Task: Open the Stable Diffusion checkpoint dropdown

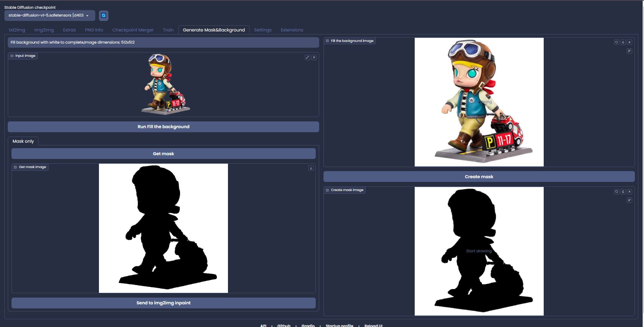Action: click(x=49, y=16)
